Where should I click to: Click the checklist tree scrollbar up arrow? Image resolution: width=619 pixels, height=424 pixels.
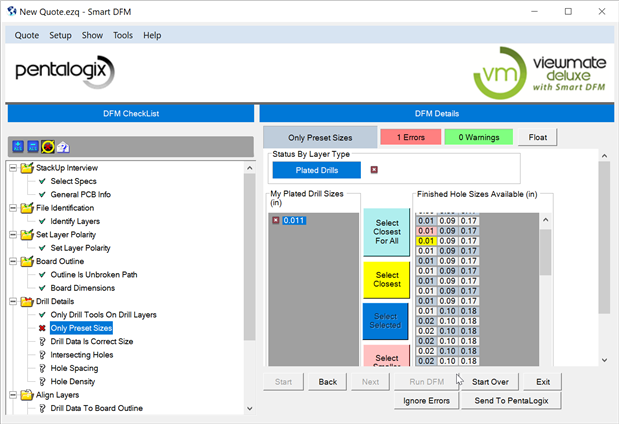(249, 168)
